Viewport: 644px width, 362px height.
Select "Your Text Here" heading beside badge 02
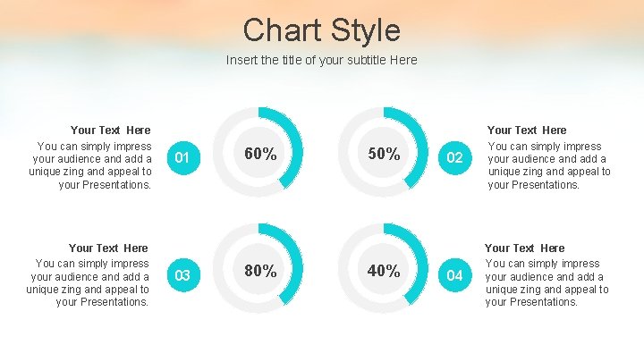point(527,130)
